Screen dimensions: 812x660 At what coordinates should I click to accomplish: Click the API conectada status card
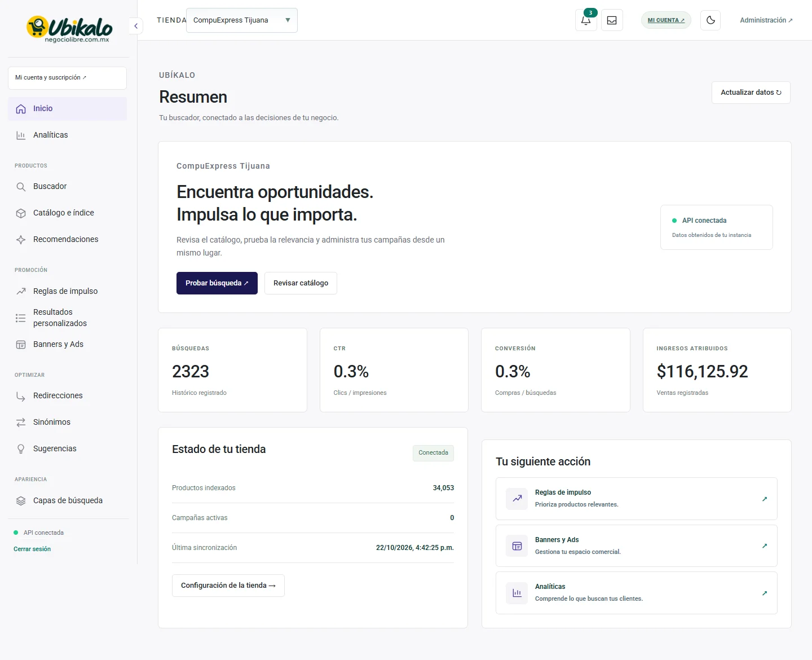717,227
